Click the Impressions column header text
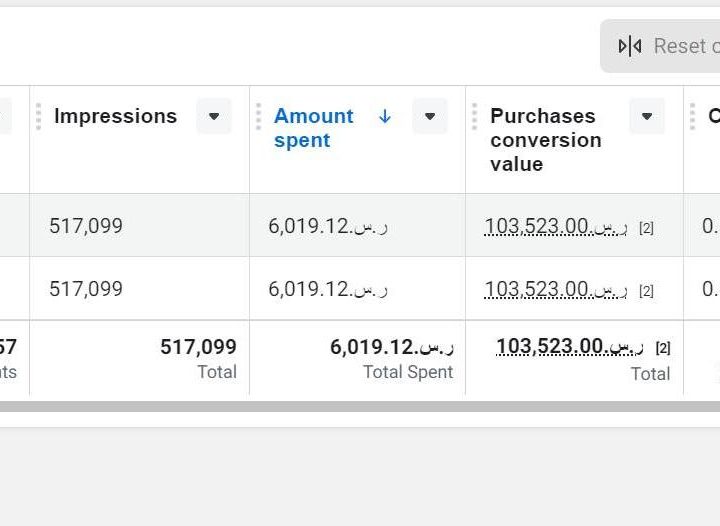This screenshot has width=720, height=526. click(x=115, y=117)
